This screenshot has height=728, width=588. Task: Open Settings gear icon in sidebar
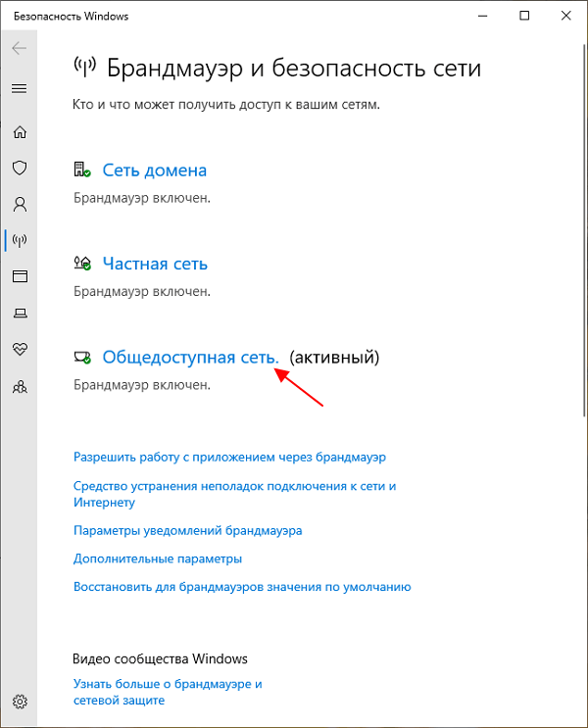coord(20,702)
